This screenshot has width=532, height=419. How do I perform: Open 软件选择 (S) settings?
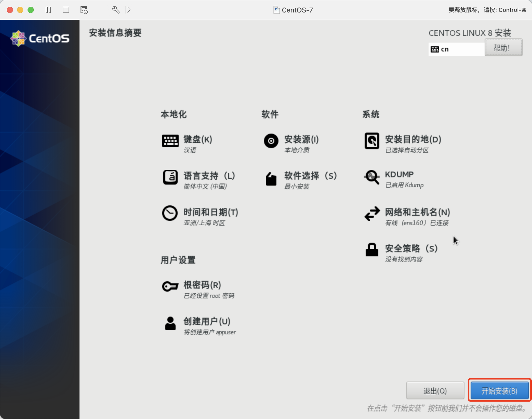coord(310,176)
